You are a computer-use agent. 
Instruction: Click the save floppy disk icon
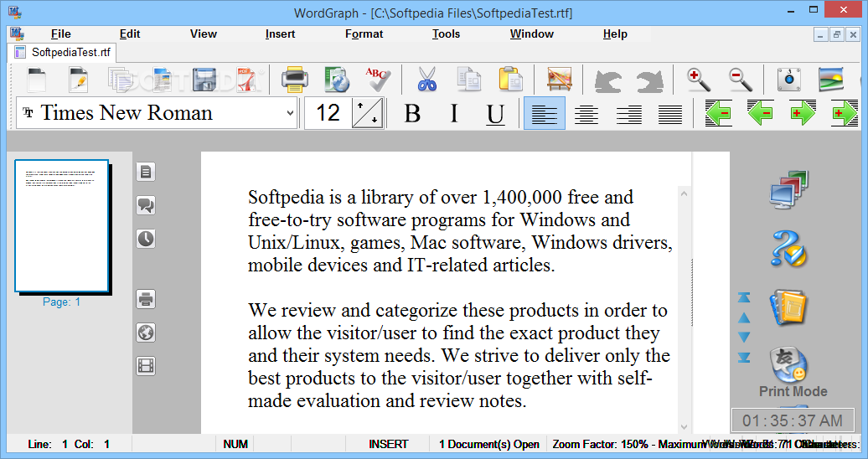click(x=204, y=80)
